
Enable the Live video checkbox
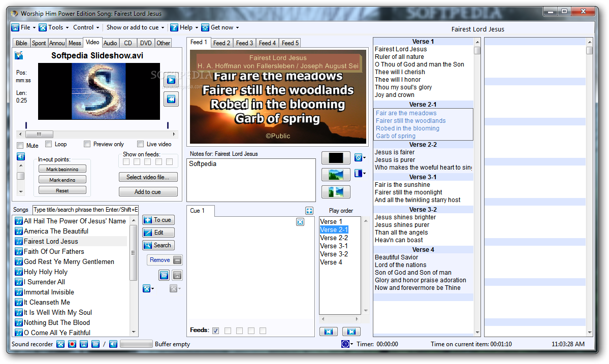point(141,144)
